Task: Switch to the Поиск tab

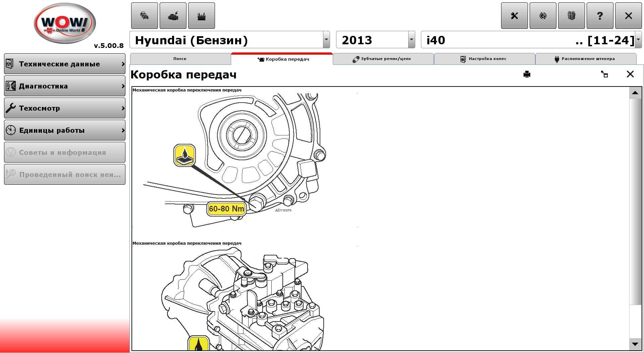Action: click(x=180, y=59)
